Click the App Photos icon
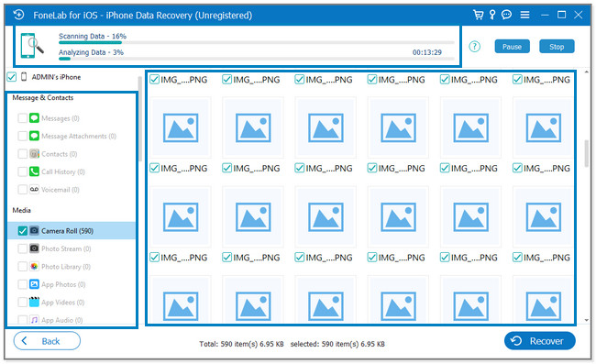Image resolution: width=596 pixels, height=364 pixels. pyautogui.click(x=34, y=284)
